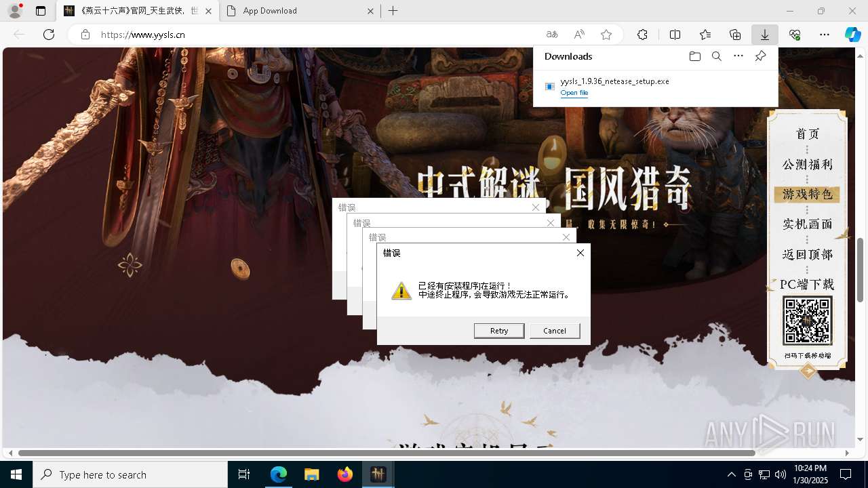
Task: Click PC端下载 in side navigation
Action: click(807, 285)
